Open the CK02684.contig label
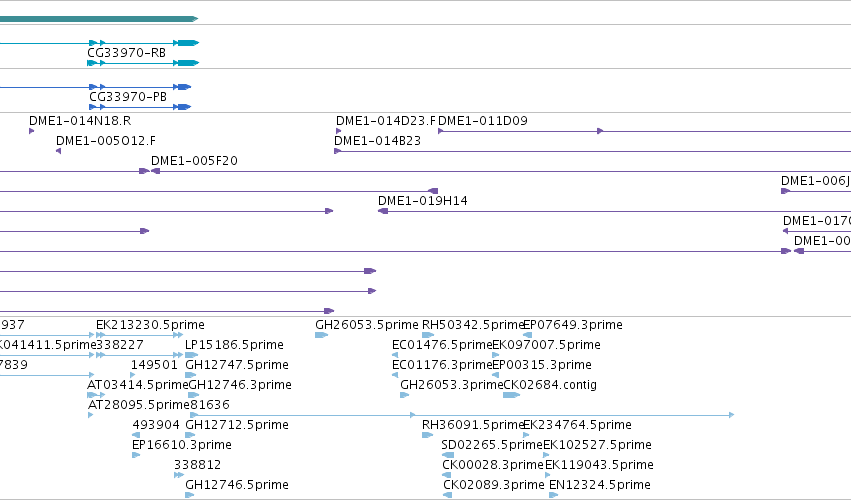 pyautogui.click(x=550, y=385)
